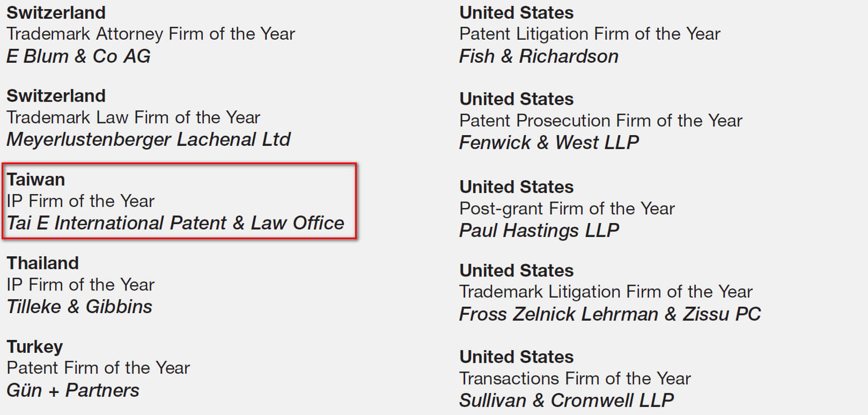Image resolution: width=868 pixels, height=415 pixels.
Task: Click Trademark Attorney Firm of the Year
Action: pos(151,34)
